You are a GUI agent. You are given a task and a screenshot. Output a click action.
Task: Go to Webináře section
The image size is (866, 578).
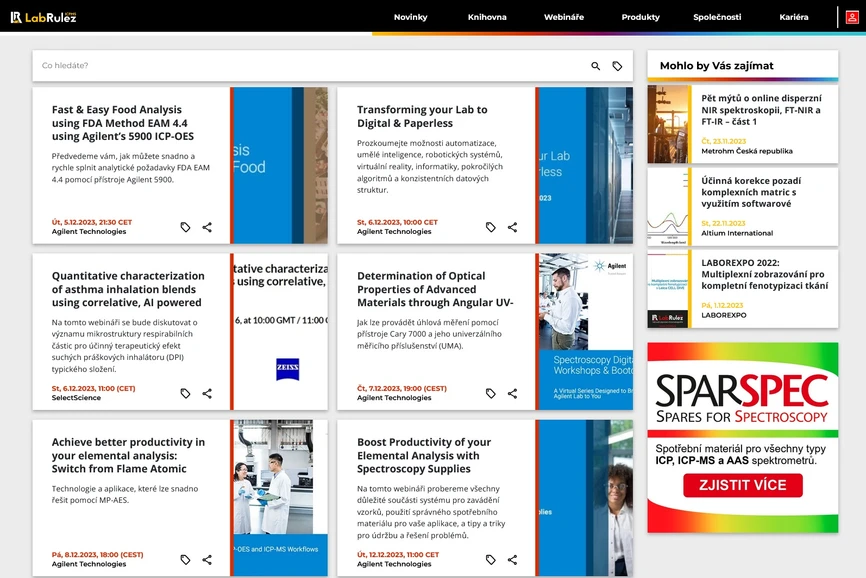(564, 17)
